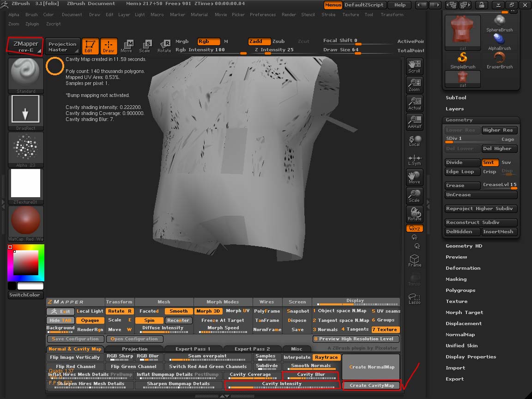This screenshot has height=399, width=532.
Task: Click Create CavityMap button
Action: coord(371,386)
